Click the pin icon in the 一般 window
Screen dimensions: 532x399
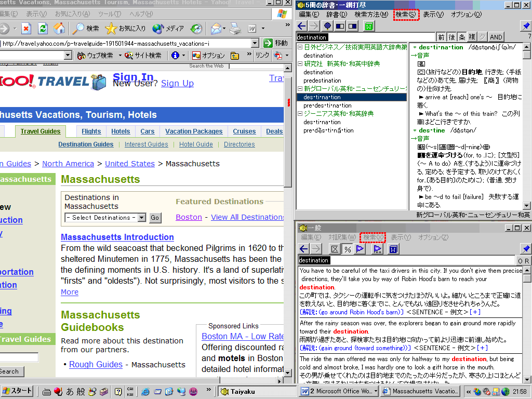tap(526, 249)
